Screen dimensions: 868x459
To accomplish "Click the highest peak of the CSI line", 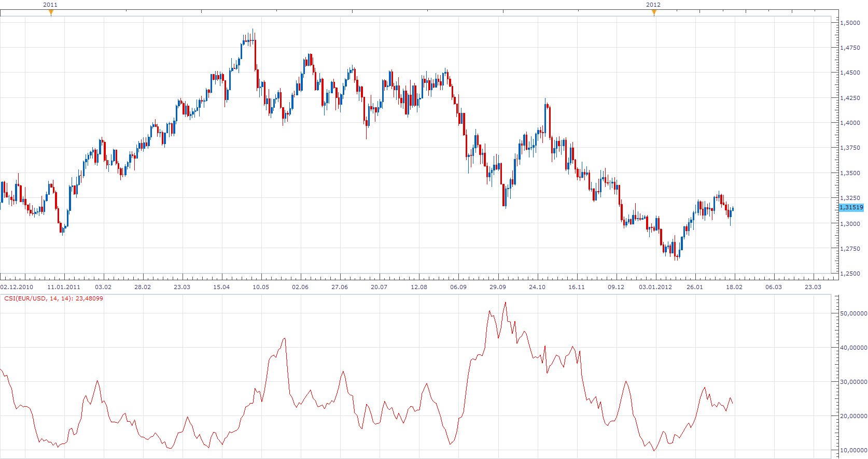I will pos(506,303).
